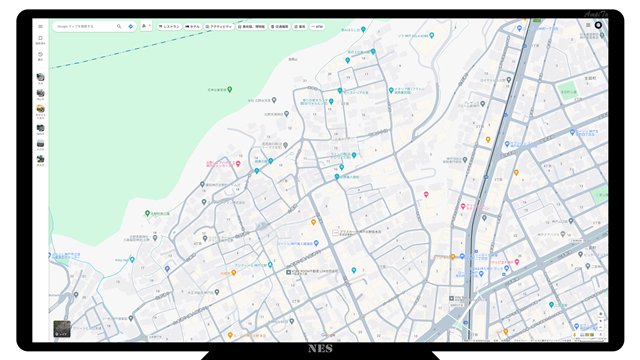The height and width of the screenshot is (360, 640).
Task: Toggle the satellite layers thumbnail
Action: [62, 329]
